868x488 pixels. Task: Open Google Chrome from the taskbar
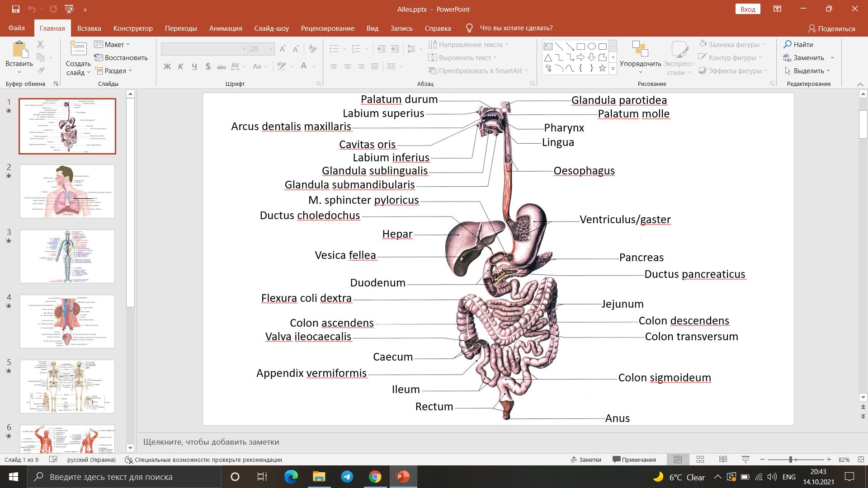click(x=375, y=477)
